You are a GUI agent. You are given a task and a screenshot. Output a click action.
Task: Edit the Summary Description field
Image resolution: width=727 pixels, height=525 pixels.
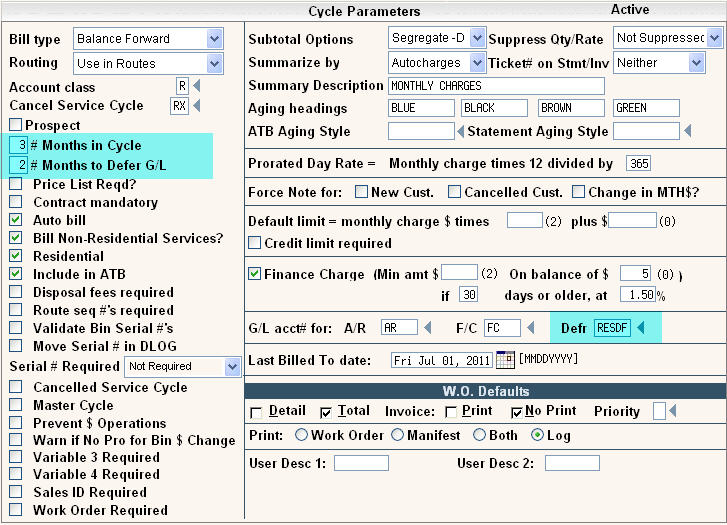point(497,86)
